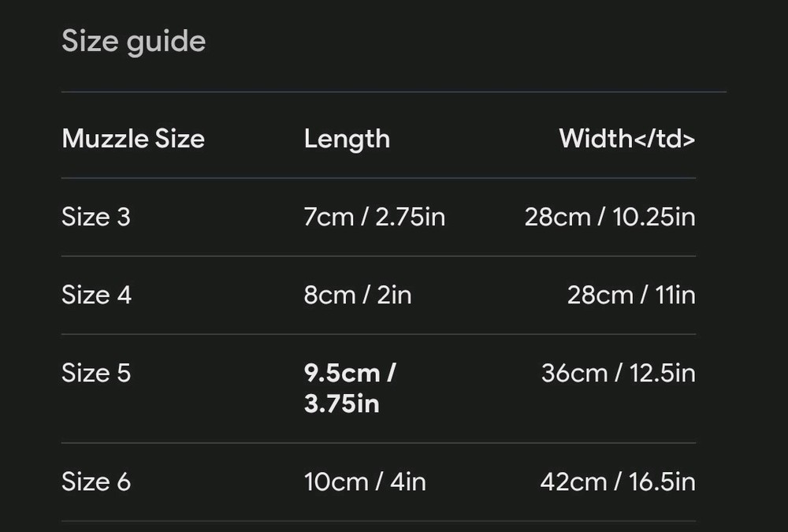Select the Size 6 row label
Viewport: 788px width, 532px height.
(x=96, y=482)
